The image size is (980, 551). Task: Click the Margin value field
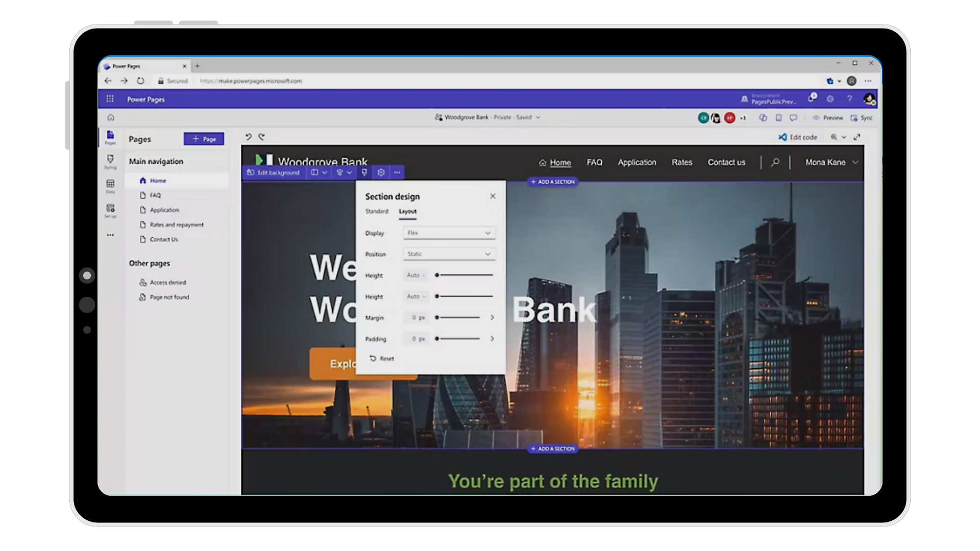click(x=416, y=317)
